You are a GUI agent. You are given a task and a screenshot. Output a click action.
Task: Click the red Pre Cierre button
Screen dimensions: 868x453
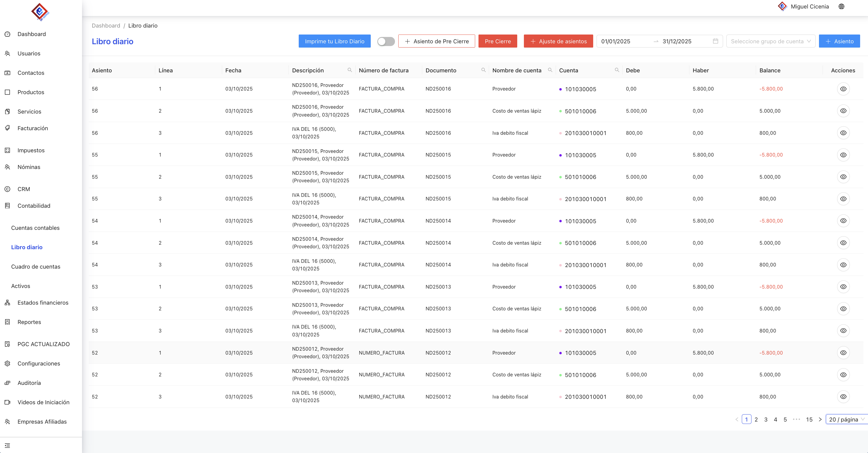coord(497,41)
